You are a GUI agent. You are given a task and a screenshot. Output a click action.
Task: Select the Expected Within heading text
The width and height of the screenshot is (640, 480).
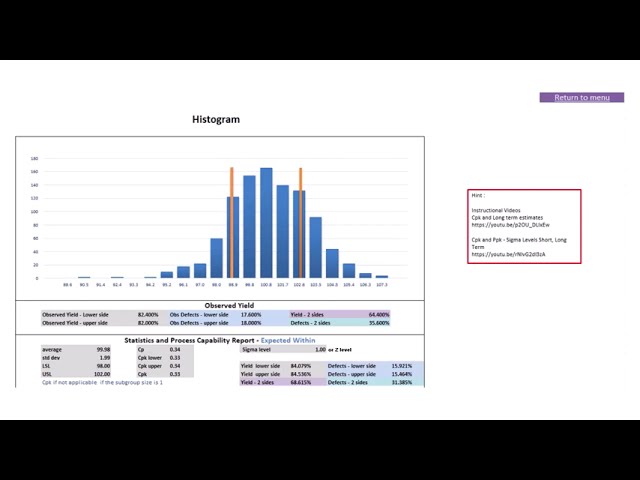[288, 340]
